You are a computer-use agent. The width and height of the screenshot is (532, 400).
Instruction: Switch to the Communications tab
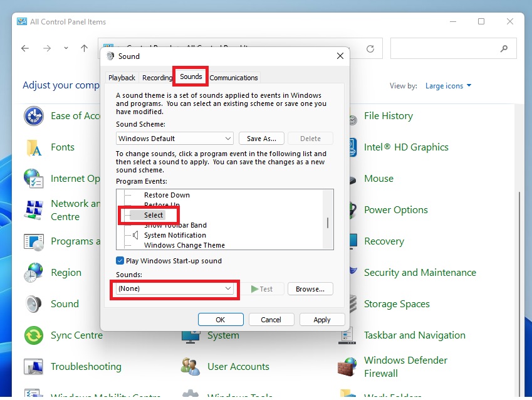[234, 78]
